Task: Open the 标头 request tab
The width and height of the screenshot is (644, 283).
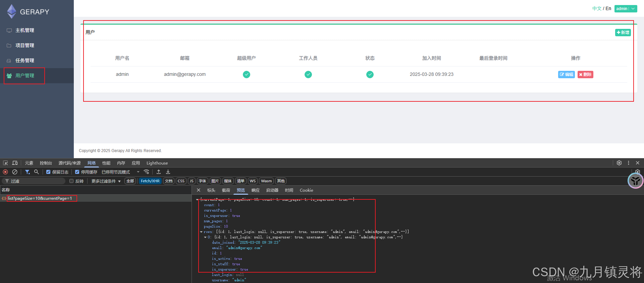Action: coord(211,190)
